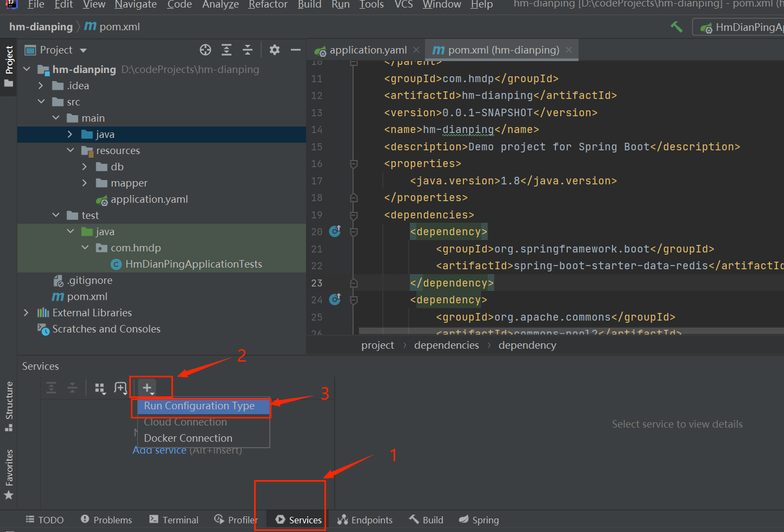
Task: Open the Terminal tool window
Action: point(174,520)
